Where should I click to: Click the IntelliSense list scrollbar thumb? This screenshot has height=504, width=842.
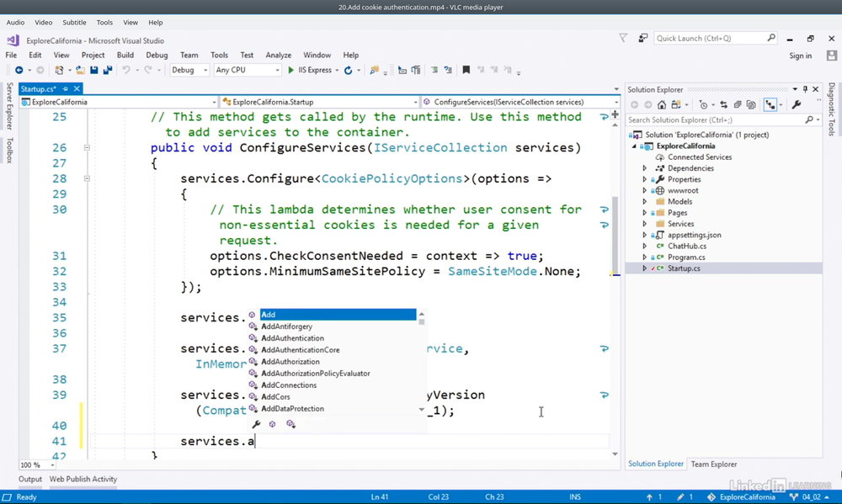click(x=422, y=322)
